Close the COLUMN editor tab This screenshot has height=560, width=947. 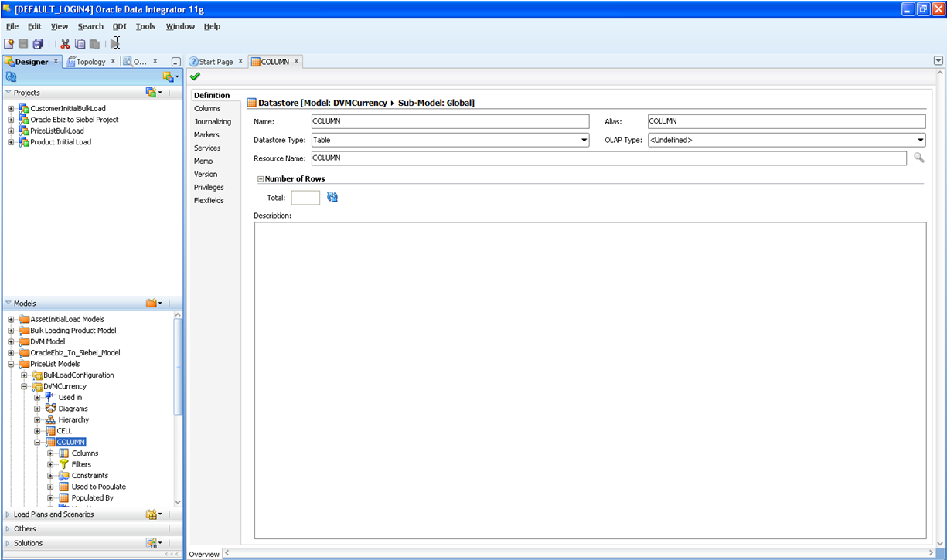tap(296, 62)
